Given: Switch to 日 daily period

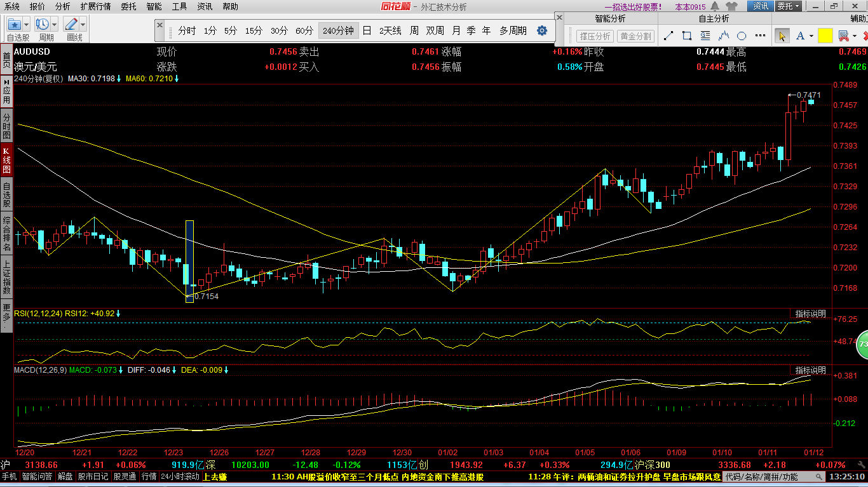Looking at the screenshot, I should (367, 30).
